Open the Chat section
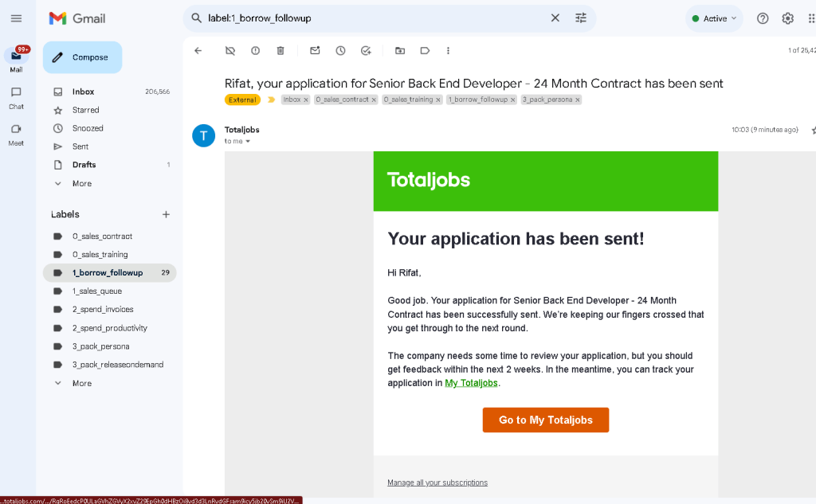816x504 pixels. pyautogui.click(x=16, y=98)
